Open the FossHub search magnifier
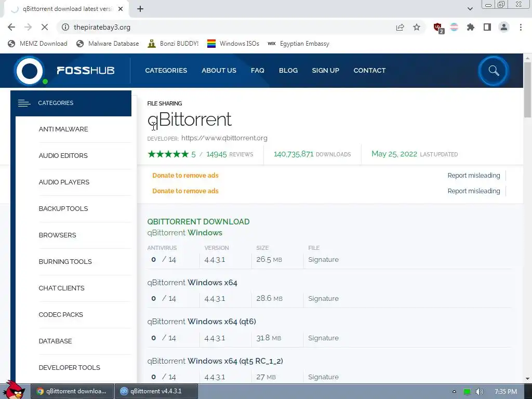The height and width of the screenshot is (399, 532). point(494,71)
